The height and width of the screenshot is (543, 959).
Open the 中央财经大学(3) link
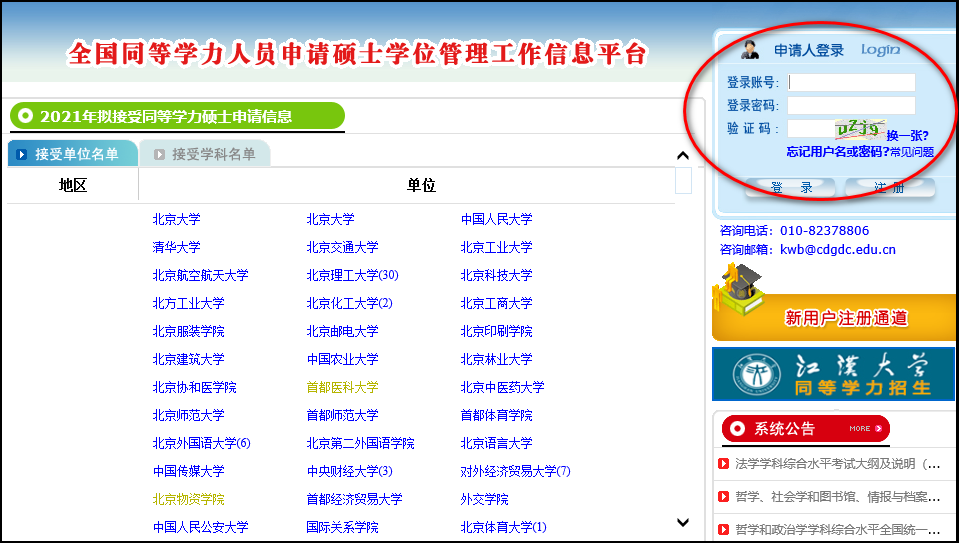pyautogui.click(x=349, y=471)
